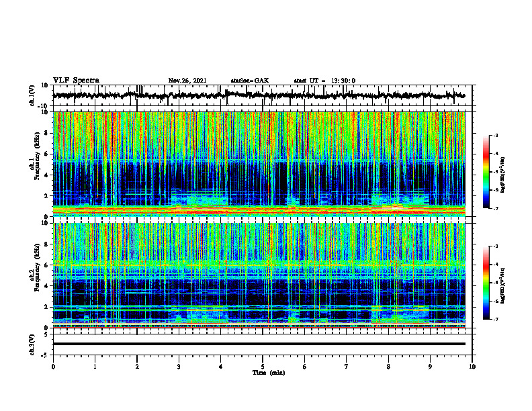Click time axis tick label "2"

[x=137, y=367]
